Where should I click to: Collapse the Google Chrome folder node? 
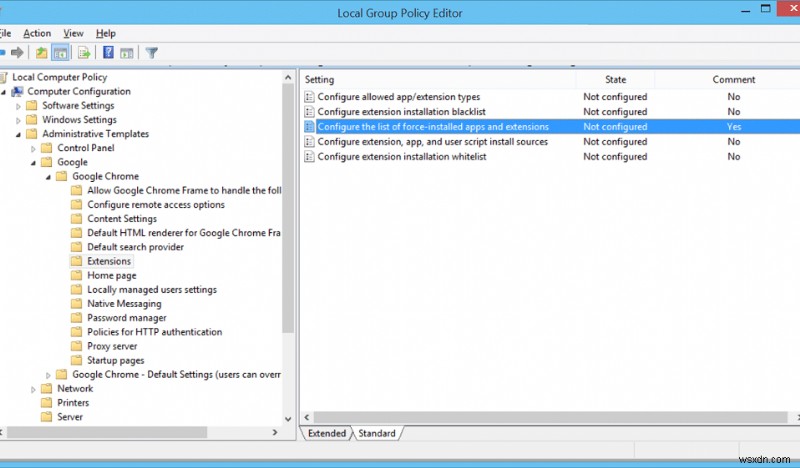(x=48, y=177)
